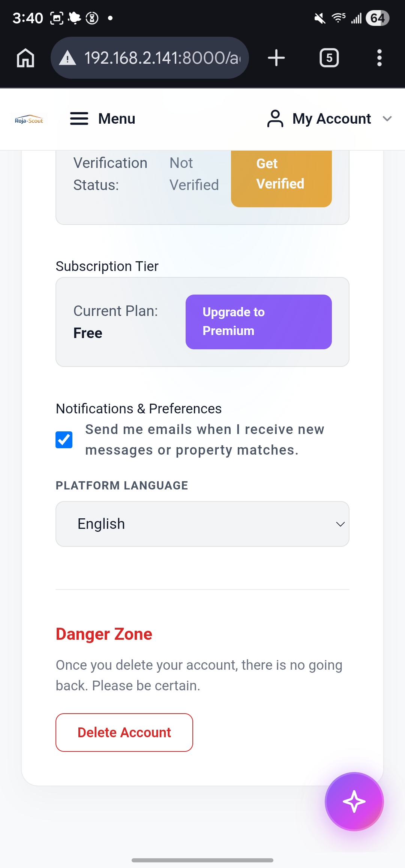The height and width of the screenshot is (868, 405).
Task: Tap the browser home icon
Action: click(x=25, y=58)
